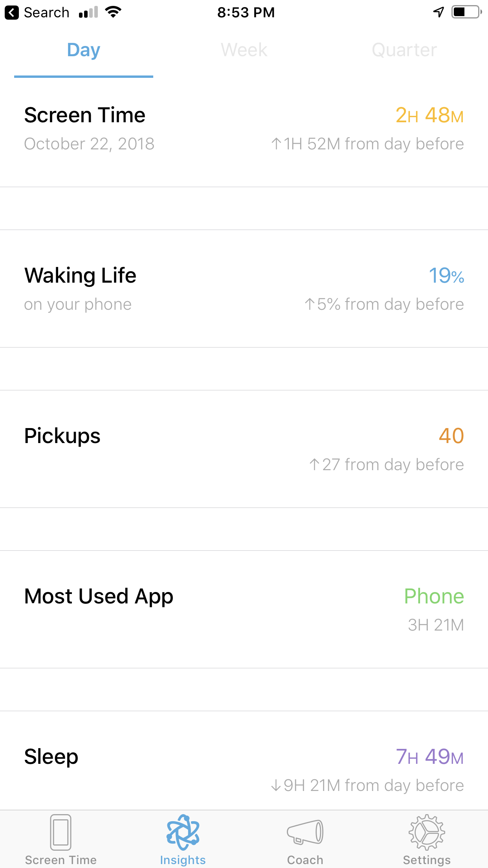Open the Screen Time row title
Viewport: 488px width, 868px height.
pos(85,115)
